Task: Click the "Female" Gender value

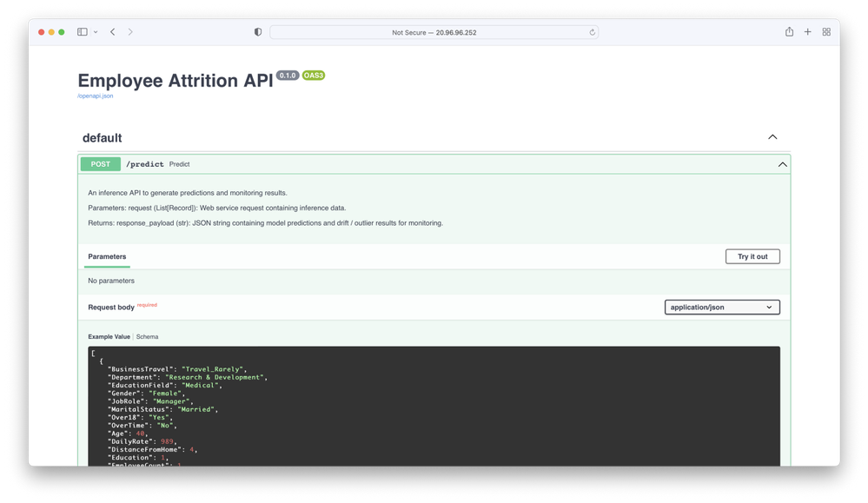Action: click(165, 394)
